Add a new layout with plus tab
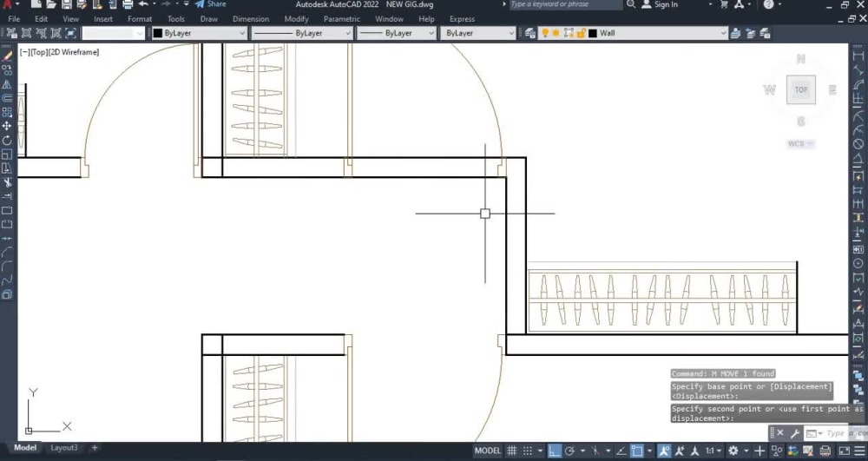Viewport: 868px width, 461px height. pos(94,448)
